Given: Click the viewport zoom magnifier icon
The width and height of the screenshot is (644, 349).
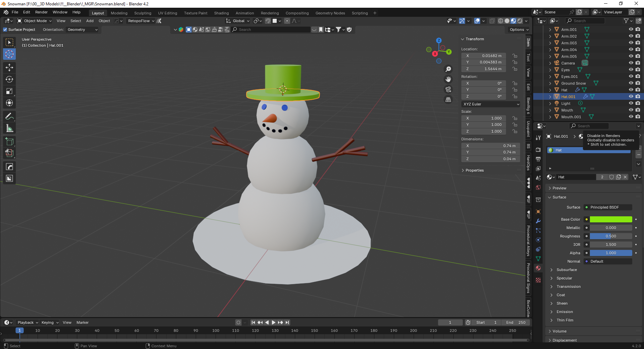Looking at the screenshot, I should pos(448,69).
